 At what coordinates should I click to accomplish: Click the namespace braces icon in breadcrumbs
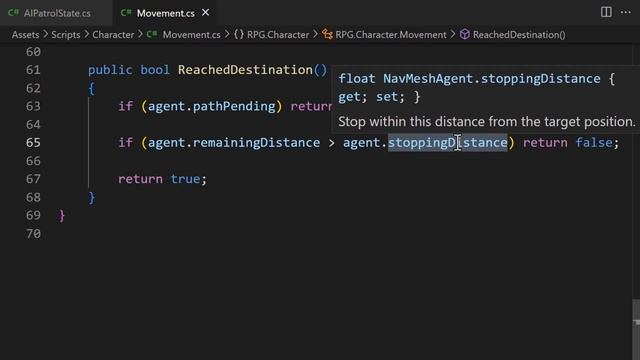click(x=239, y=34)
